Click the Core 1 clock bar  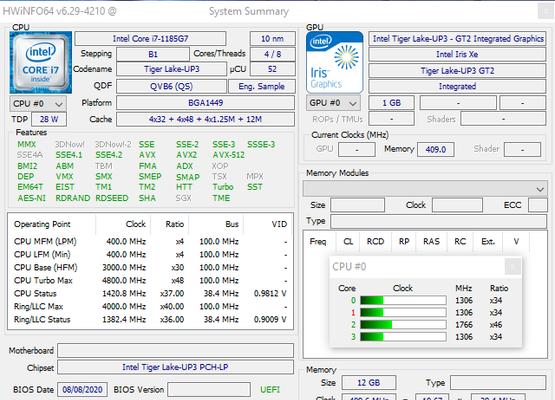403,313
